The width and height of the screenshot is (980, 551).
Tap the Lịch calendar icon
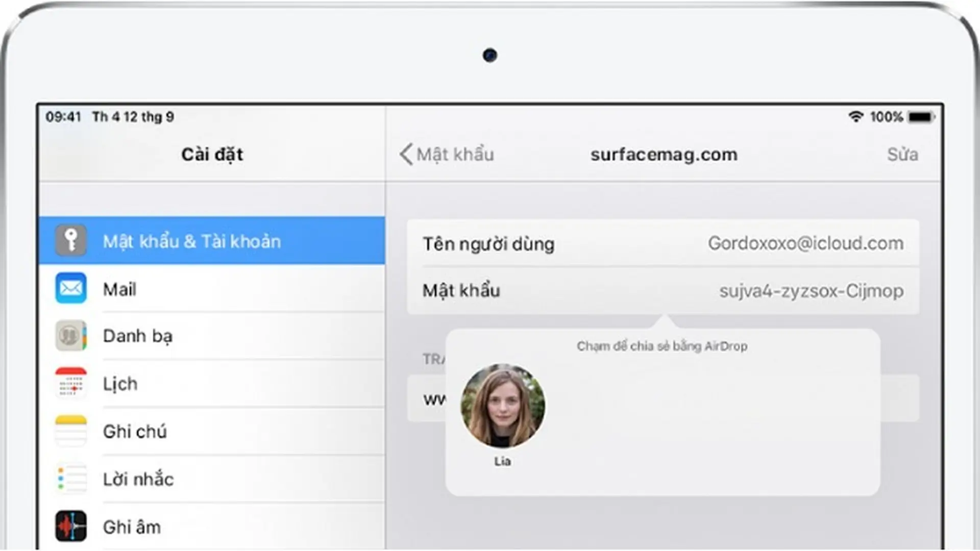(x=71, y=383)
